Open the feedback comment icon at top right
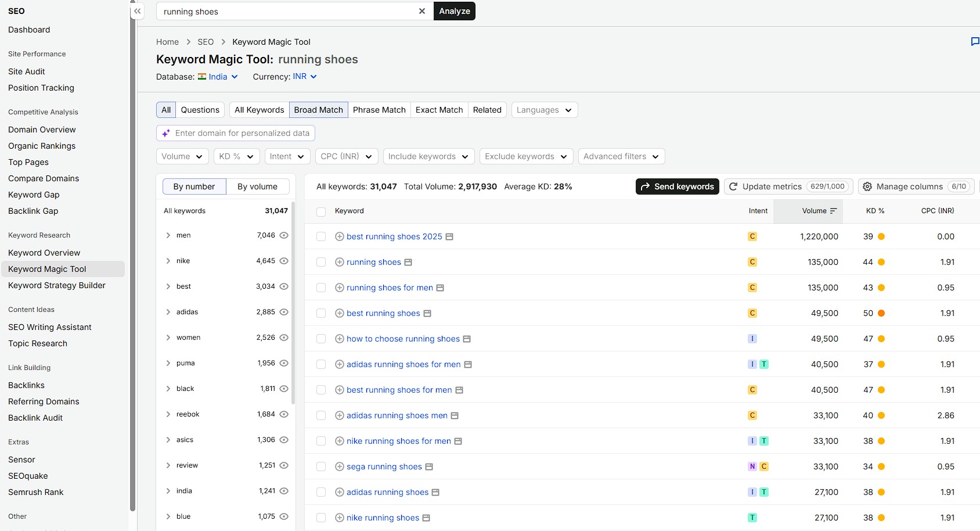Image resolution: width=980 pixels, height=531 pixels. pos(975,42)
